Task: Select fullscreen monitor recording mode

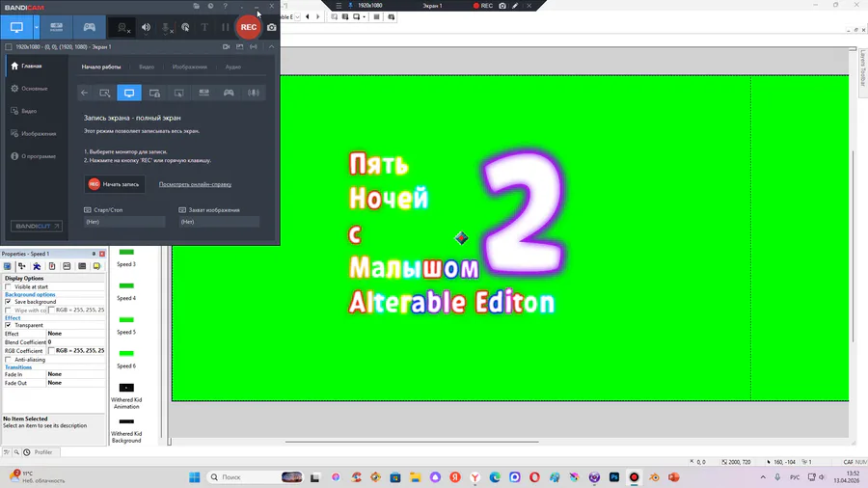Action: click(x=129, y=93)
